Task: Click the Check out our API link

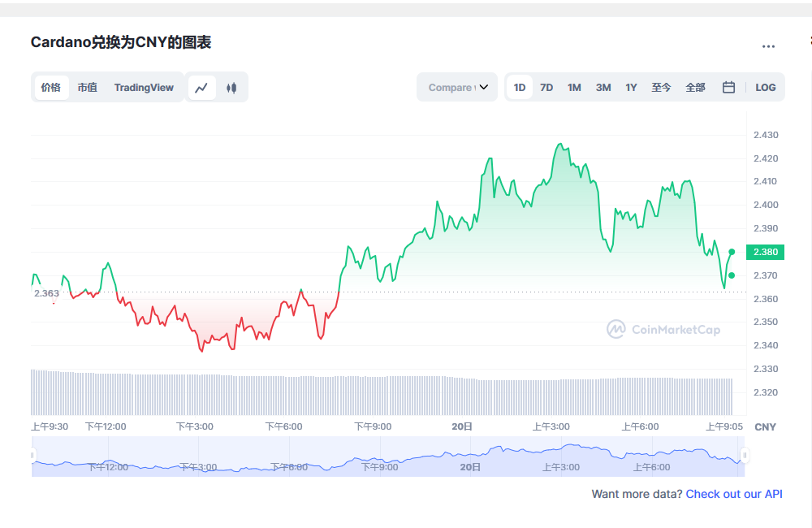Action: tap(734, 494)
